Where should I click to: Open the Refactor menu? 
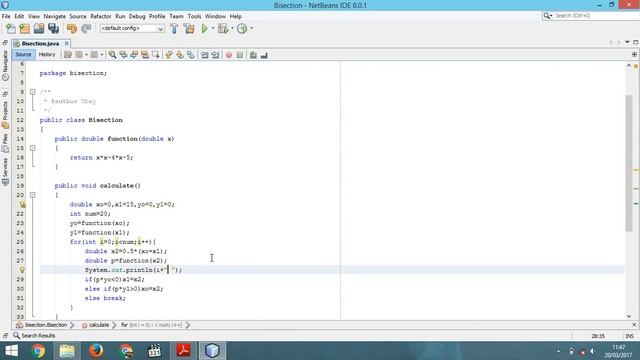pyautogui.click(x=101, y=16)
